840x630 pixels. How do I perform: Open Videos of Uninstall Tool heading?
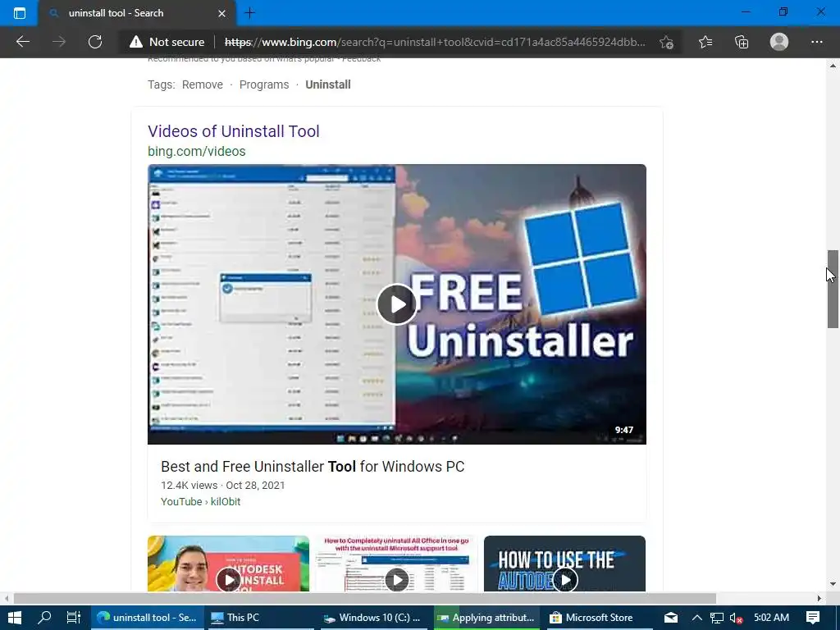coord(234,131)
